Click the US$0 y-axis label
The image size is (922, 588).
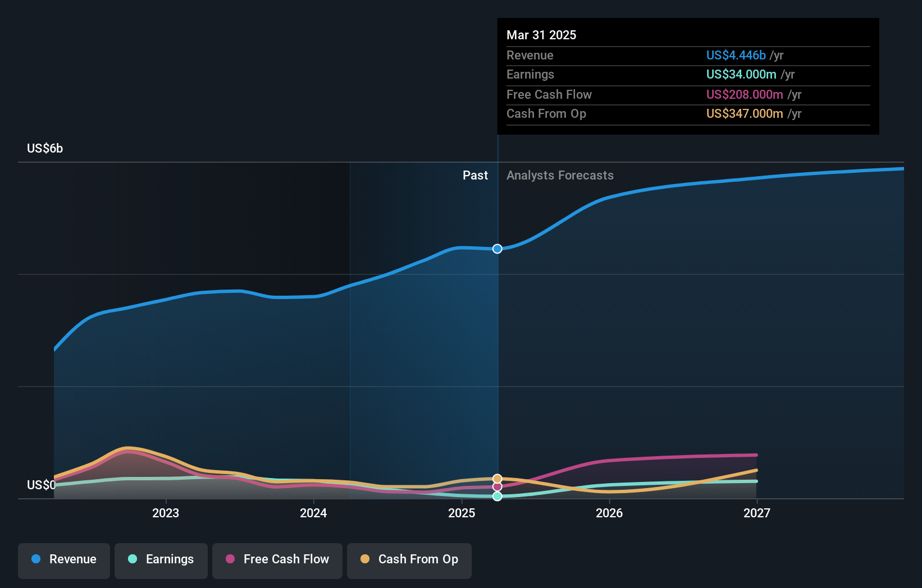coord(42,485)
